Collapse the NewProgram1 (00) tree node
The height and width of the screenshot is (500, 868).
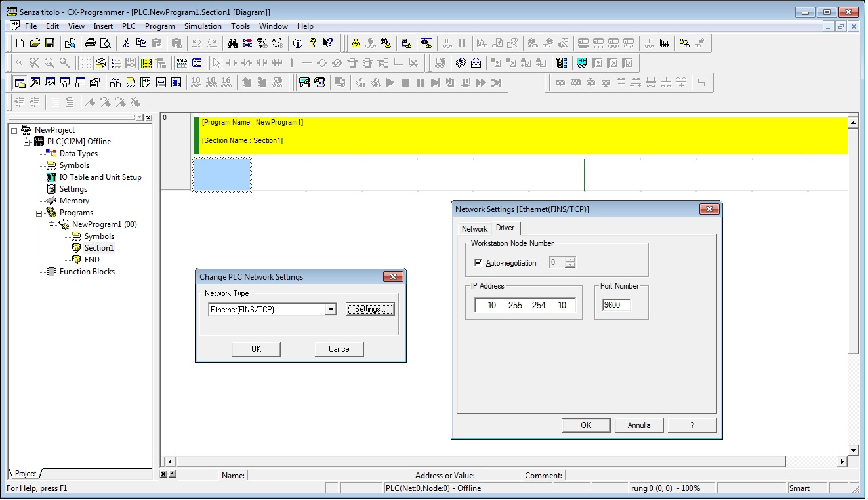(52, 224)
